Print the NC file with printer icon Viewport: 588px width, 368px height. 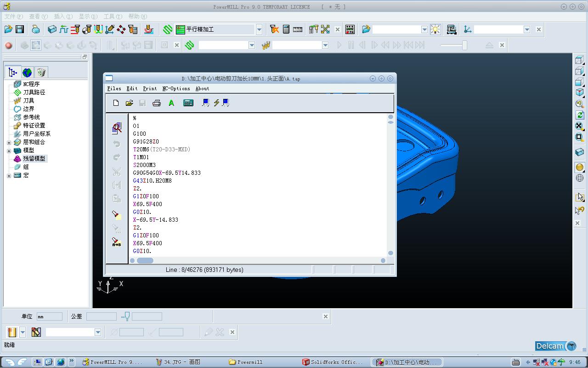pyautogui.click(x=157, y=103)
